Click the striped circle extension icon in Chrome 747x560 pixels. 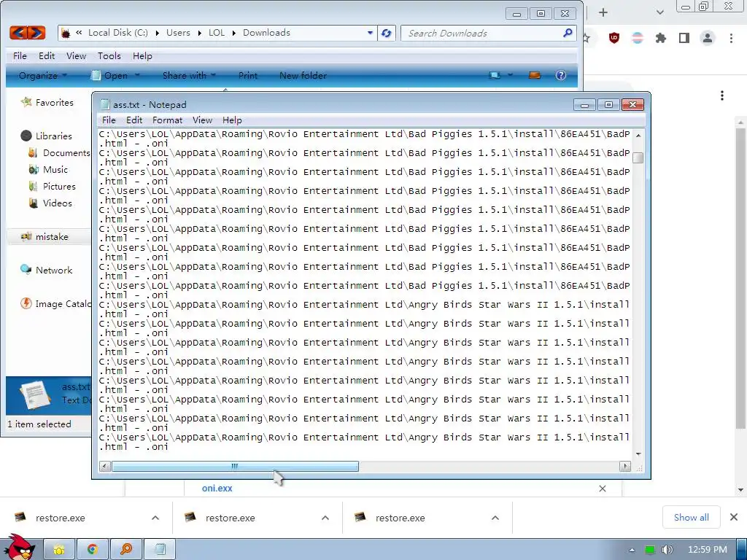tap(638, 38)
